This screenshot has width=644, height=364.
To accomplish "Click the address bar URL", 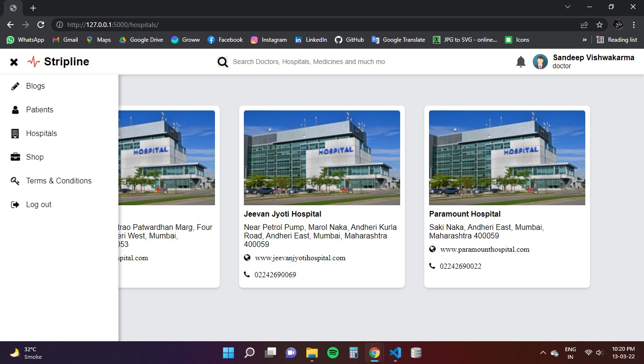I will pos(113,25).
